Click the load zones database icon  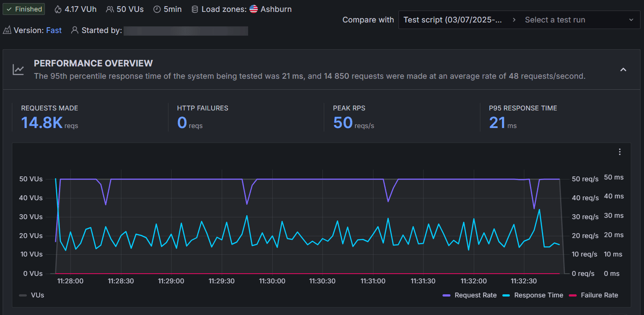(x=195, y=9)
